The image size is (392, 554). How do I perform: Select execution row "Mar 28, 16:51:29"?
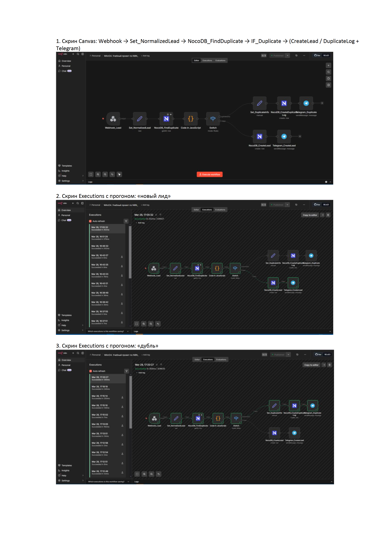107,238
